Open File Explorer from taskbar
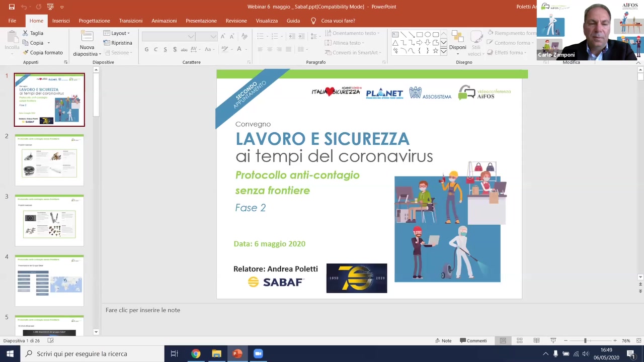The image size is (644, 362). click(216, 353)
